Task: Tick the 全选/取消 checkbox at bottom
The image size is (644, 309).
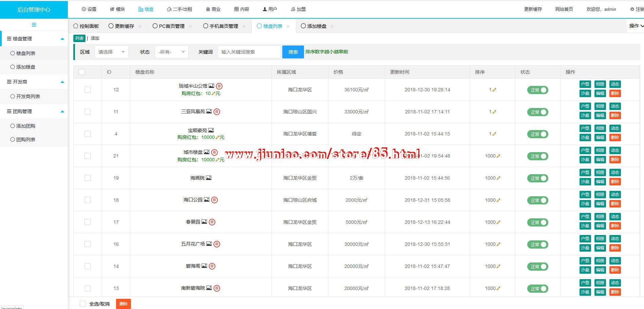Action: pyautogui.click(x=83, y=304)
